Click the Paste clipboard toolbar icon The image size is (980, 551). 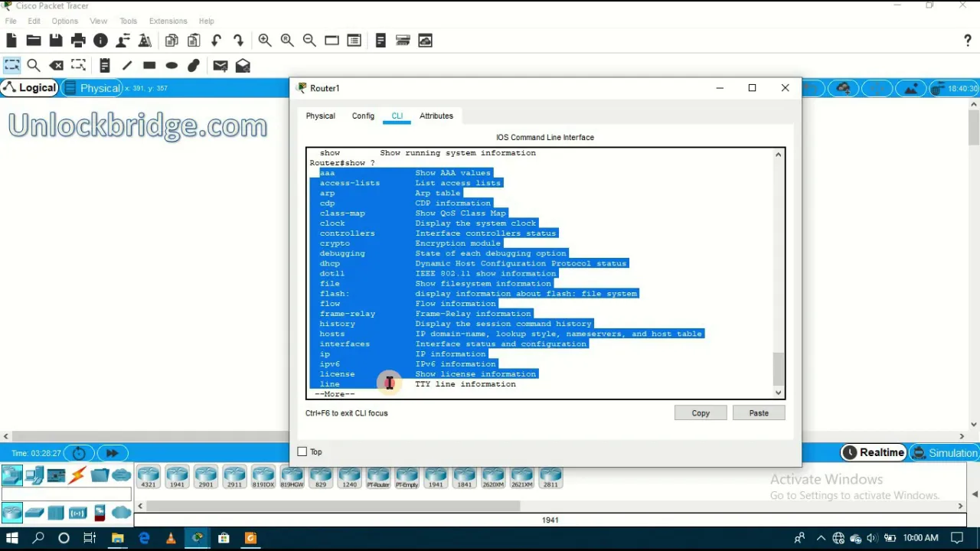coord(194,41)
